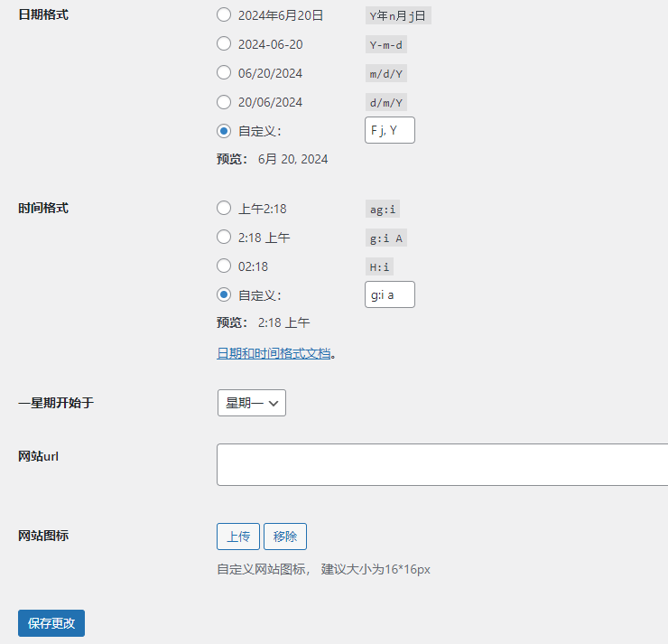Pick the 06/20/2024 date format radio button
This screenshot has height=644, width=668.
pos(224,73)
